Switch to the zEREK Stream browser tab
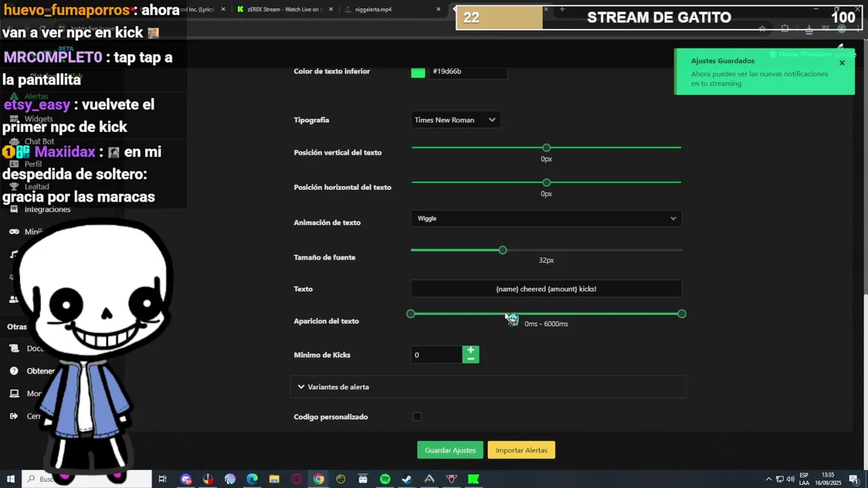 pos(283,9)
